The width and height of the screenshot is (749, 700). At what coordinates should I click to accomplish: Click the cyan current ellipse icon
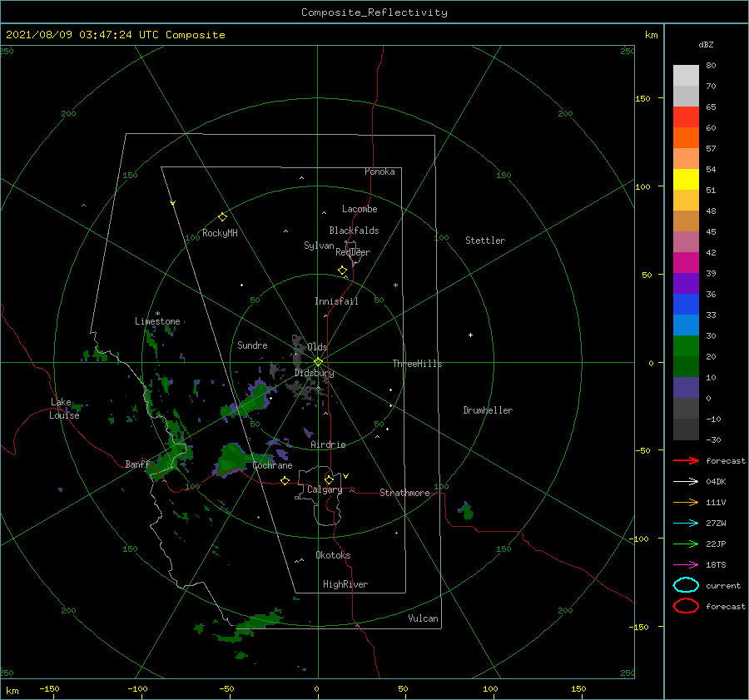[x=686, y=585]
